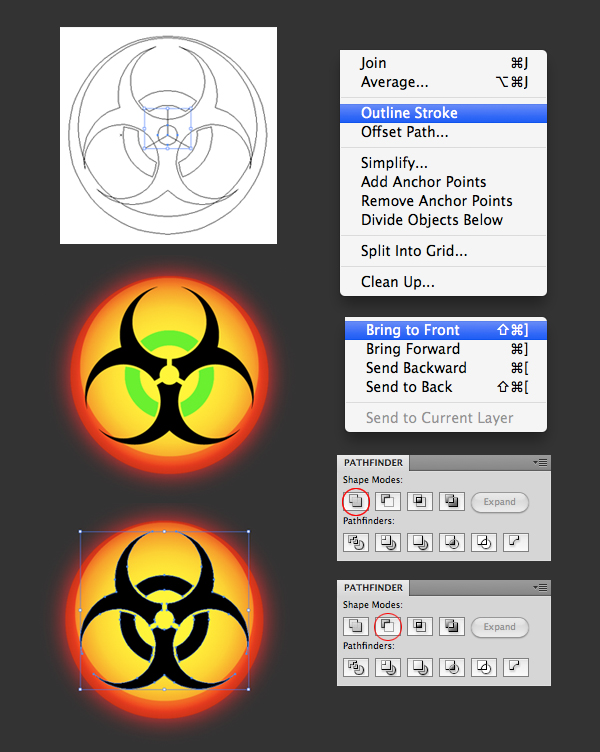Viewport: 600px width, 752px height.
Task: Open the upper Pathfinder panel flyout menu
Action: click(x=541, y=463)
